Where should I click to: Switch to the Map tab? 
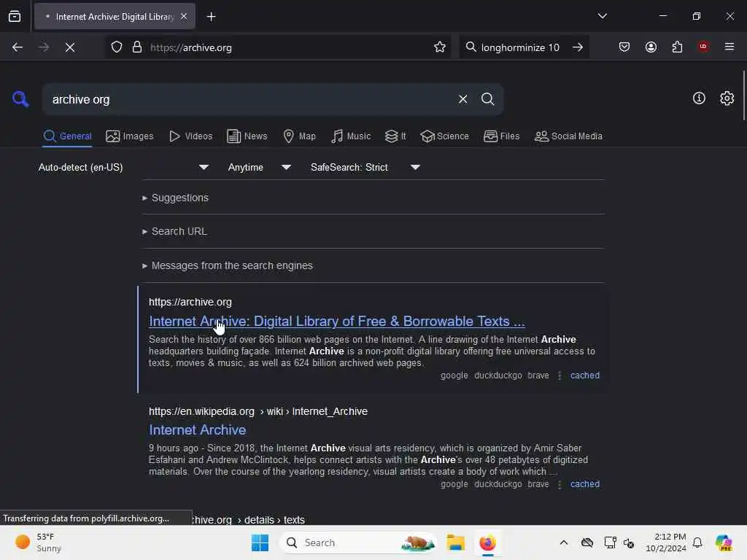click(299, 136)
